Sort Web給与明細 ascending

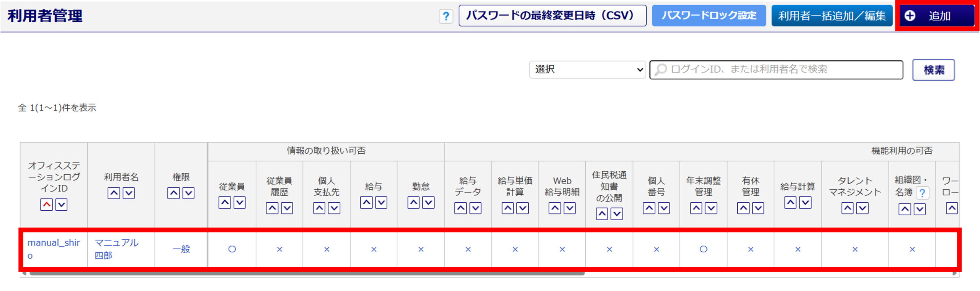[x=555, y=208]
